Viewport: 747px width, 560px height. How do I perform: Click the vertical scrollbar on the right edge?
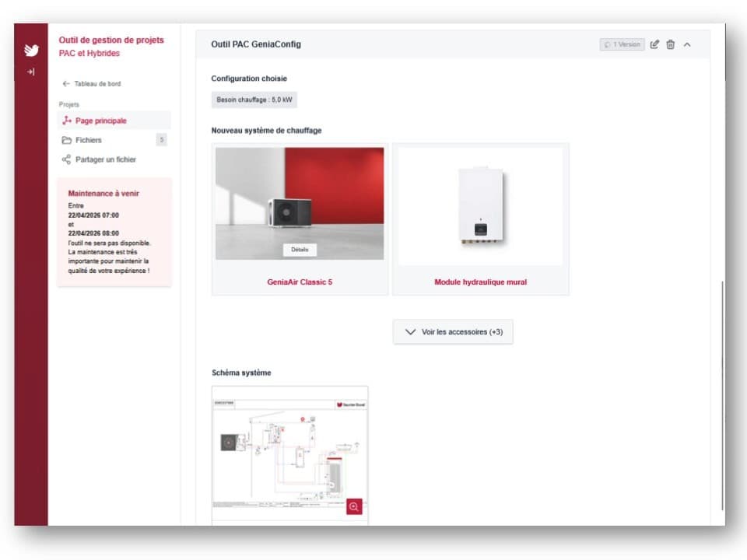coord(722,395)
